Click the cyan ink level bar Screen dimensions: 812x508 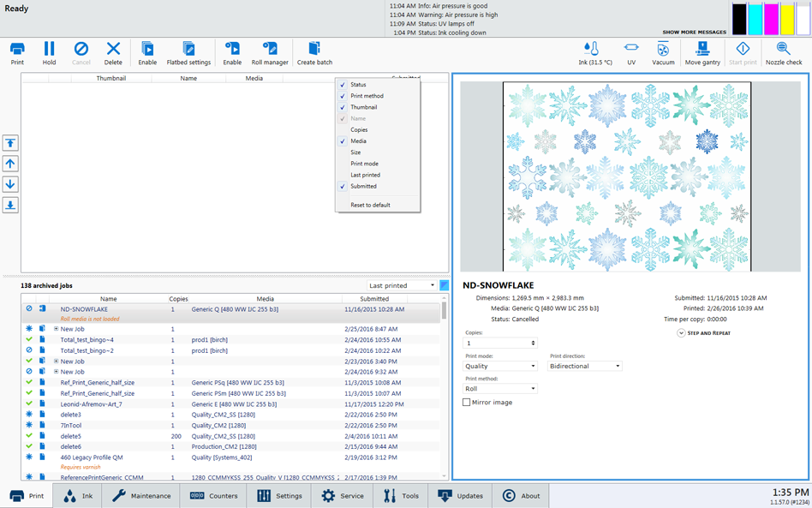click(x=755, y=19)
